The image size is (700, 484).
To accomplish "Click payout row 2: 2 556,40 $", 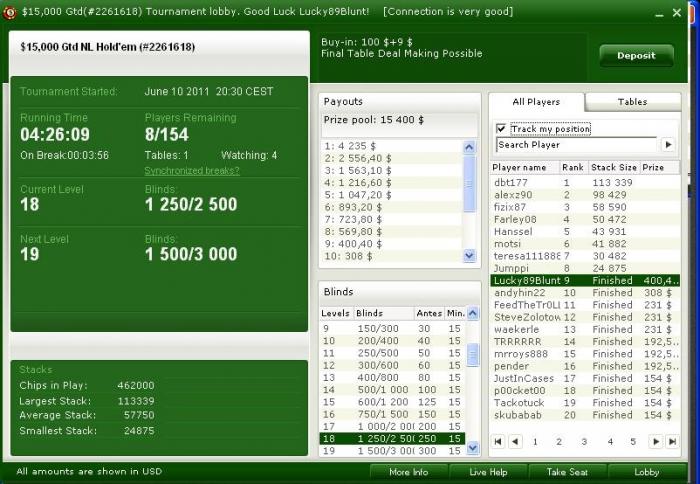I will [x=392, y=158].
